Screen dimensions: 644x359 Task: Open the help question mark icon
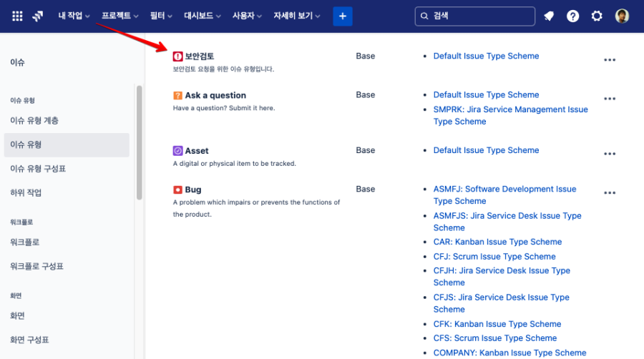tap(572, 16)
